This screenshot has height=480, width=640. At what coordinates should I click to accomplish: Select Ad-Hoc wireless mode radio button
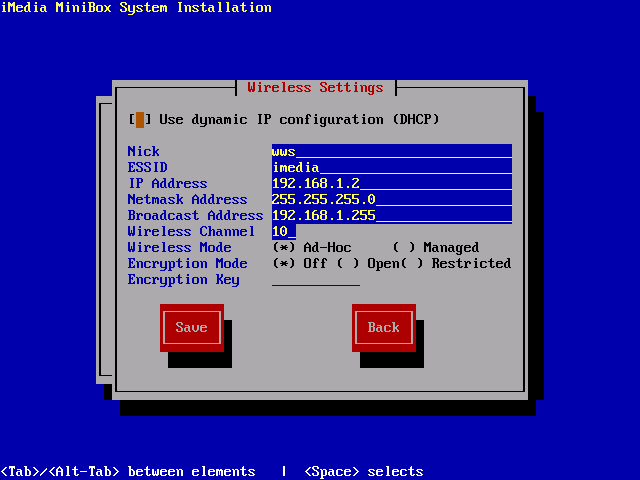[284, 248]
